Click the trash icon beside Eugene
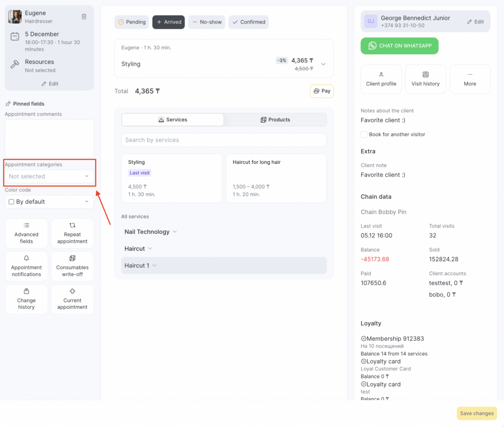504x427 pixels. 84,17
